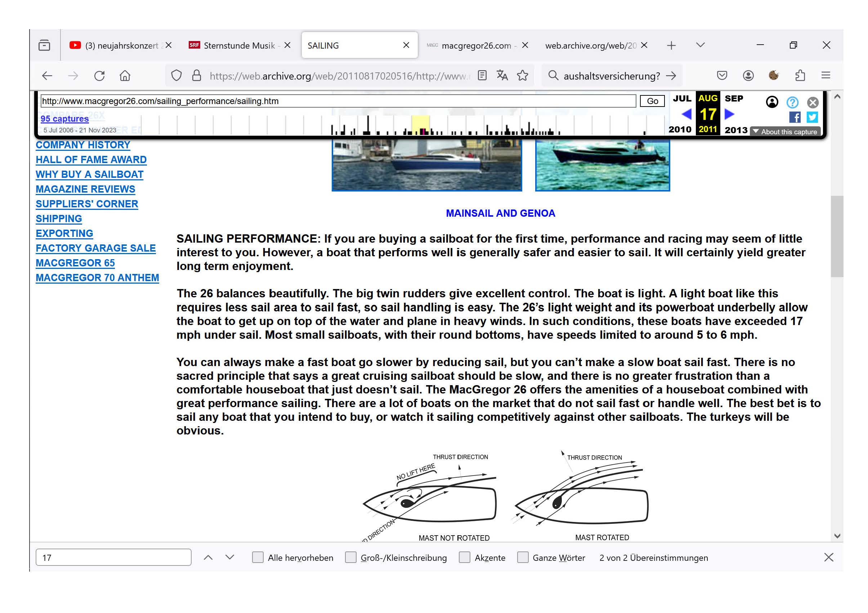Share capture on Facebook icon
Screen dimensions: 868x613
(794, 117)
